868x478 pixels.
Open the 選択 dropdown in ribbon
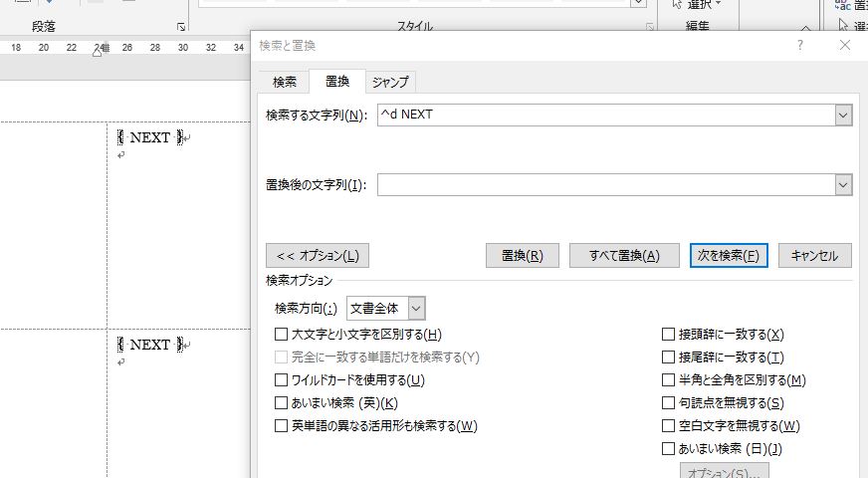pos(697,5)
